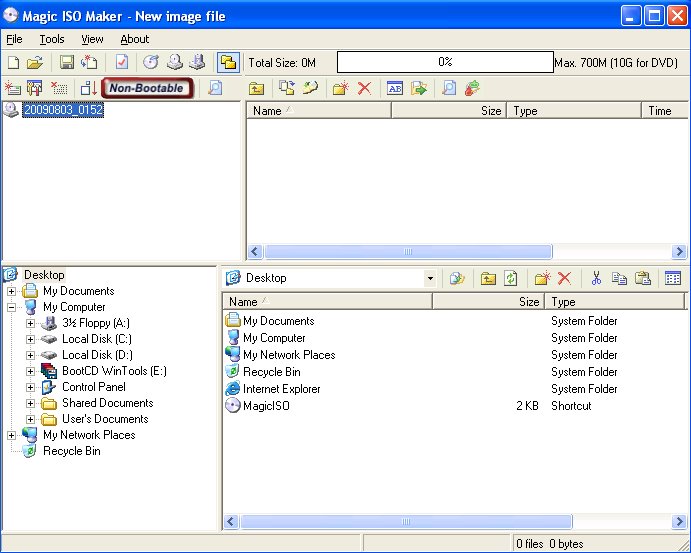691x553 pixels.
Task: Click the add-to-image icon beside Desktop dropdown
Action: (457, 278)
